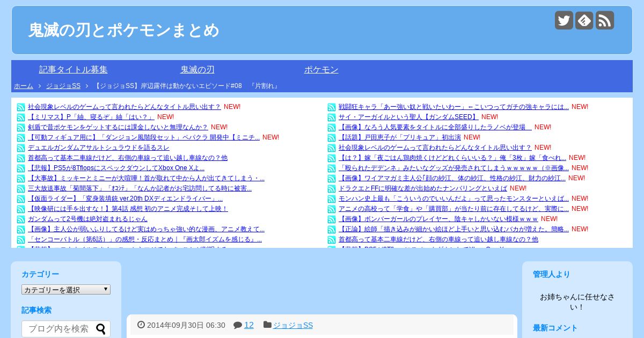Click RSS icon beside モンハン史上最も
The height and width of the screenshot is (338, 644).
[332, 199]
